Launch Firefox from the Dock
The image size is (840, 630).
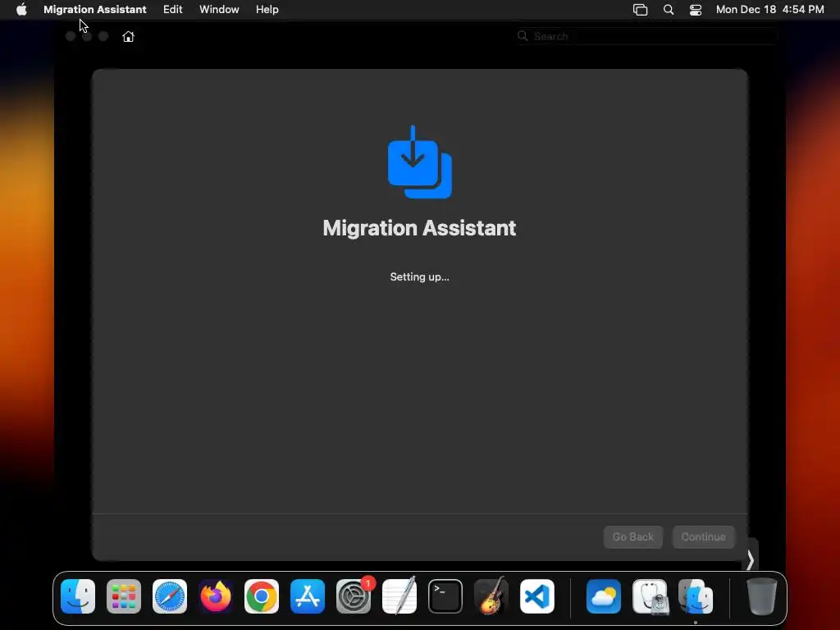pos(216,596)
